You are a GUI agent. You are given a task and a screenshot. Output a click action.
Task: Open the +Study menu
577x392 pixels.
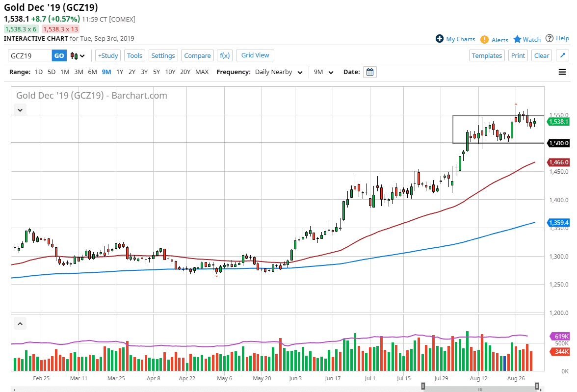click(x=107, y=55)
